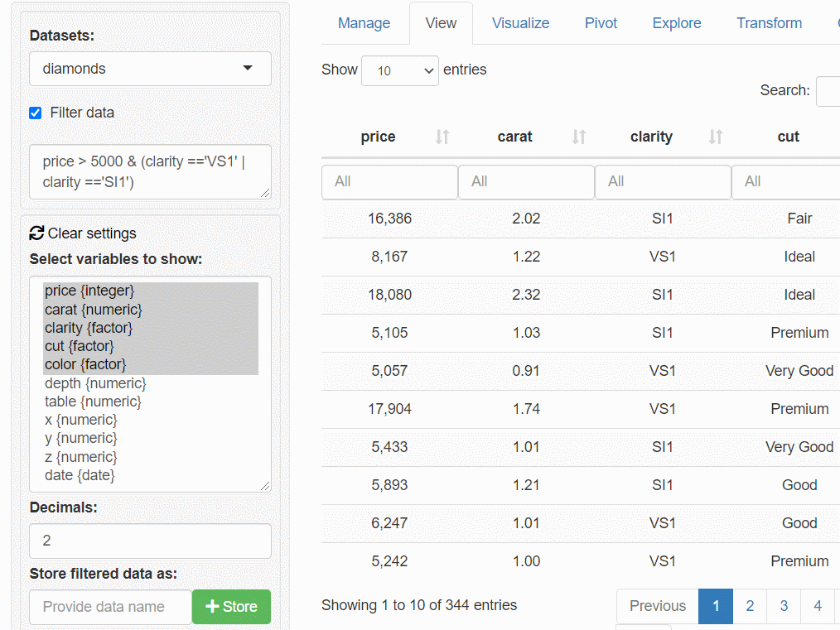Open the Explore tab

coord(676,23)
